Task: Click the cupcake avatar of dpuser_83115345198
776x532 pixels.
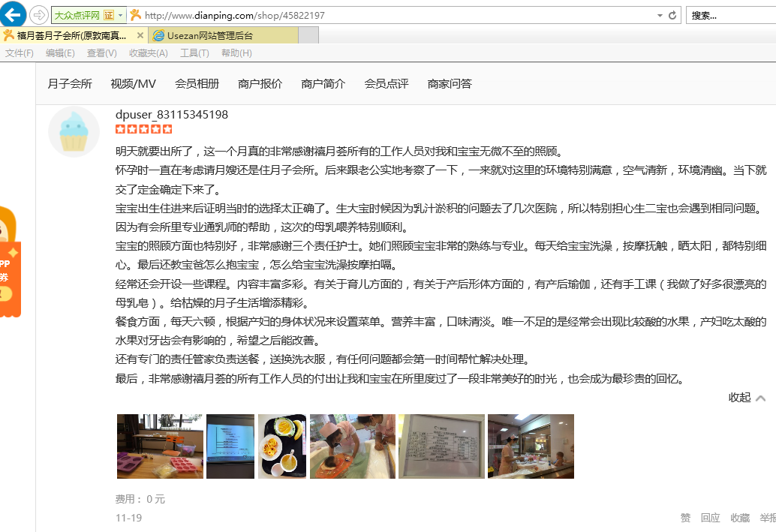Action: point(74,131)
